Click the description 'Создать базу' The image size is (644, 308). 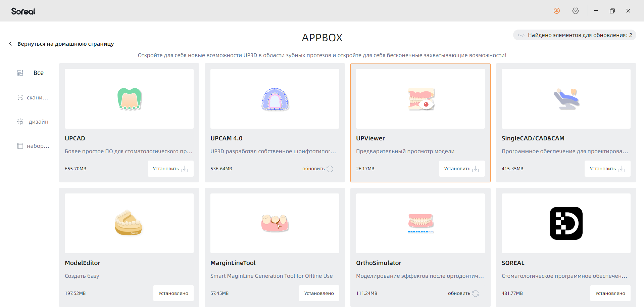tap(82, 276)
